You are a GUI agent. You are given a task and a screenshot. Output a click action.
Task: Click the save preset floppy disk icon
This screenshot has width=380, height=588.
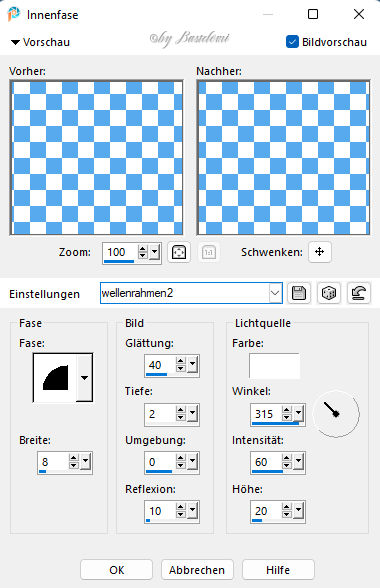299,293
